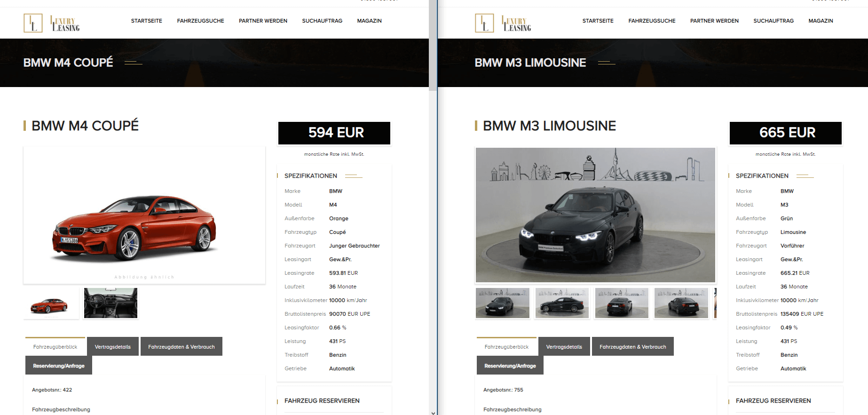Image resolution: width=868 pixels, height=415 pixels.
Task: Select Fahrzeugüberblick tab on BMW M3 page
Action: click(506, 347)
